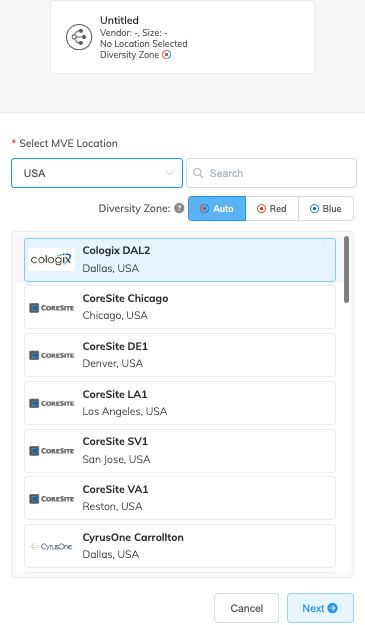Choose the CyrusOne Carrollton location name
The image size is (365, 625).
click(x=133, y=537)
